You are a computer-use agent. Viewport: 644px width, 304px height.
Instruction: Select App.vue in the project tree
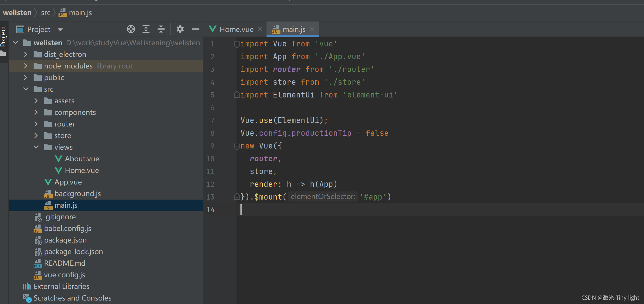click(68, 182)
